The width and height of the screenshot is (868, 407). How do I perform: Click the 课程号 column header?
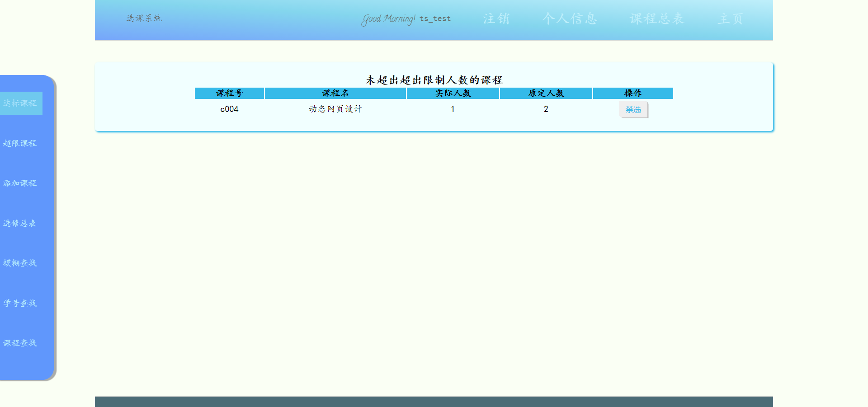pyautogui.click(x=229, y=93)
